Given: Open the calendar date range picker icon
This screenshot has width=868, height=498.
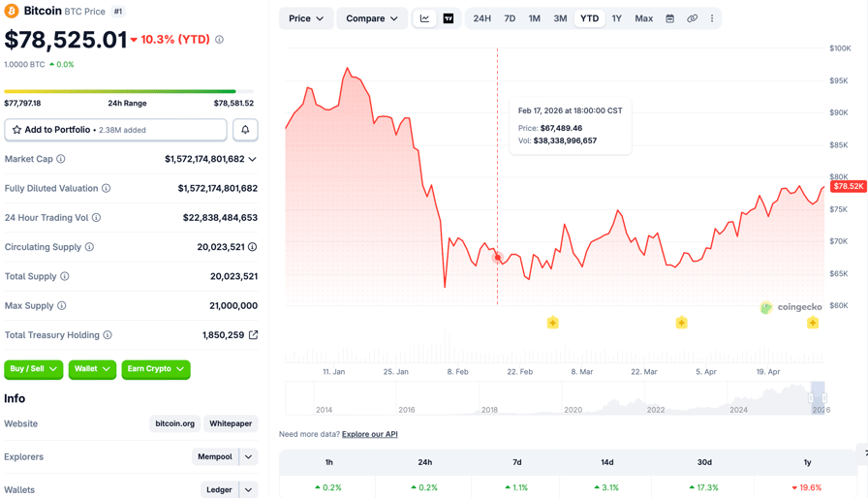Looking at the screenshot, I should click(669, 18).
